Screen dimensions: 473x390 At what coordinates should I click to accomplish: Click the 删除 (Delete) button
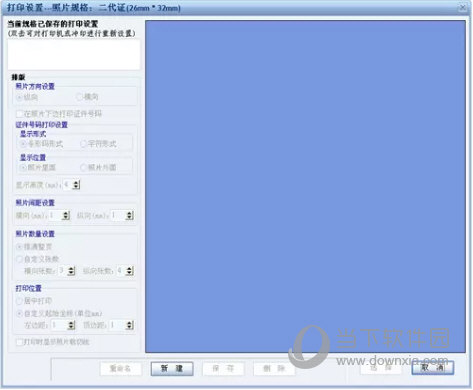click(274, 369)
